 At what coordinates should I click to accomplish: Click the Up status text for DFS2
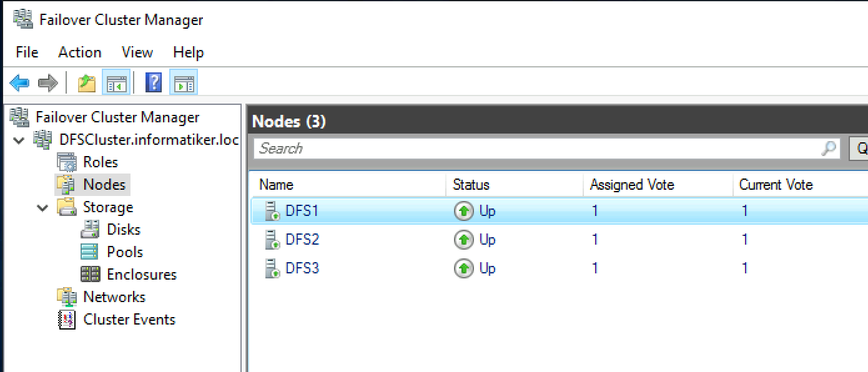[x=488, y=240]
